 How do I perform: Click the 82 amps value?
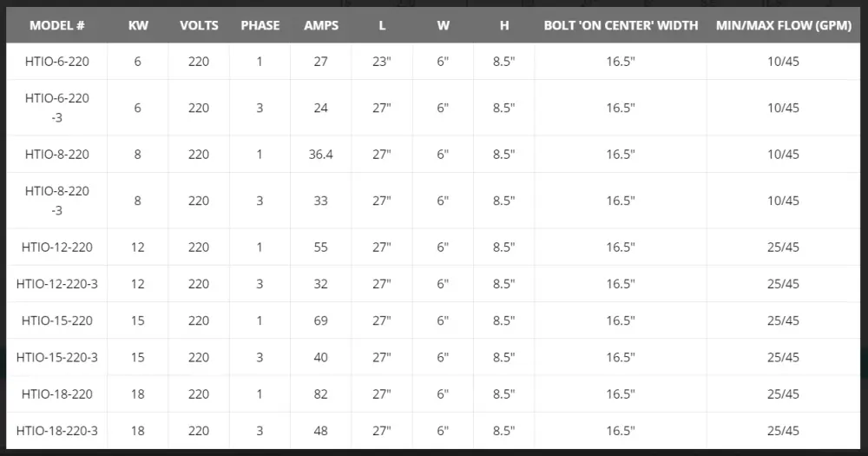[321, 394]
